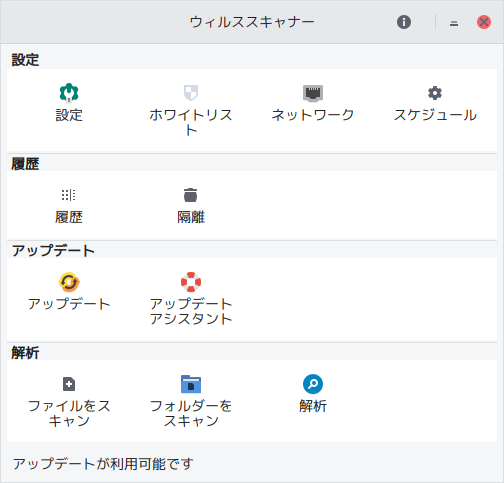Click the アップデートアシスタント text label
This screenshot has width=504, height=483.
(191, 311)
